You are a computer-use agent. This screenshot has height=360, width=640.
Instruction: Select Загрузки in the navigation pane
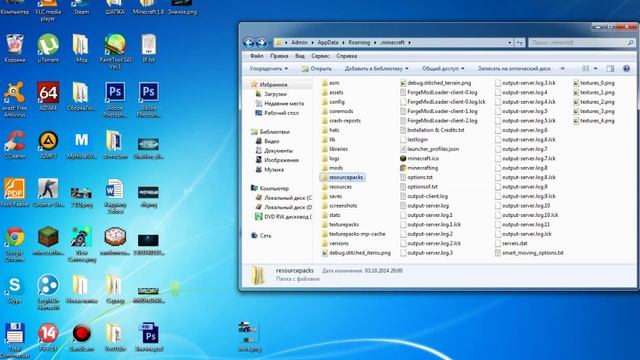tap(276, 94)
